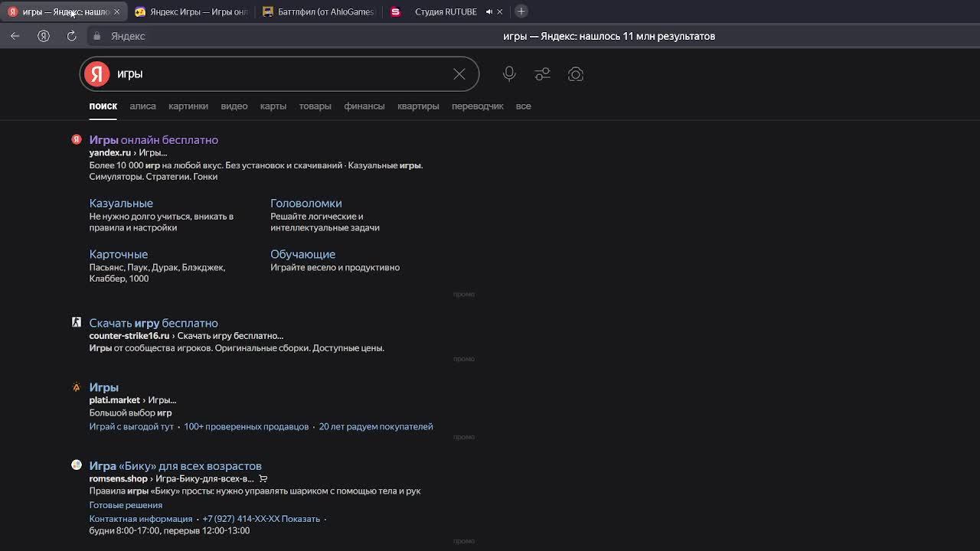Viewport: 980px width, 551px height.
Task: Close the Студия RUTUBE tab
Action: [x=500, y=11]
